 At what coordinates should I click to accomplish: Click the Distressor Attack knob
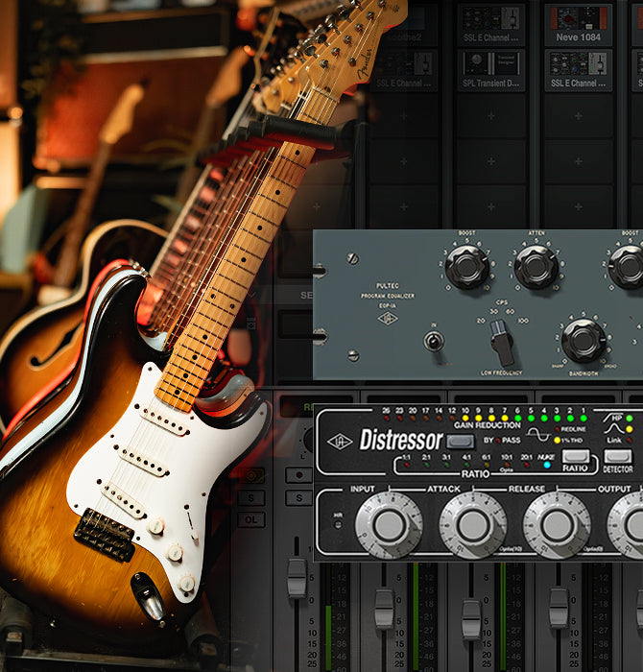pyautogui.click(x=473, y=525)
